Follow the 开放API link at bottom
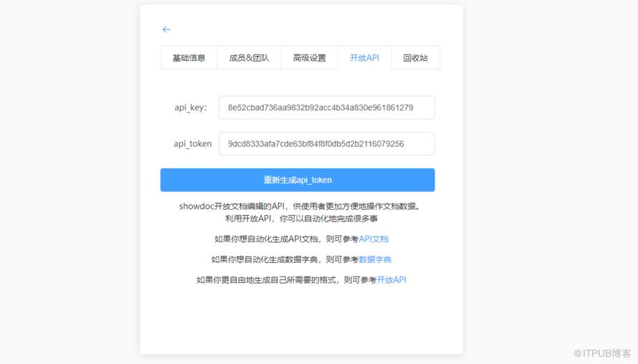Viewport: 638px width, 364px height. [x=391, y=280]
